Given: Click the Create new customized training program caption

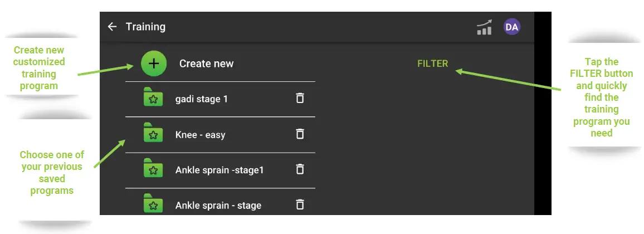Looking at the screenshot, I should tap(39, 68).
